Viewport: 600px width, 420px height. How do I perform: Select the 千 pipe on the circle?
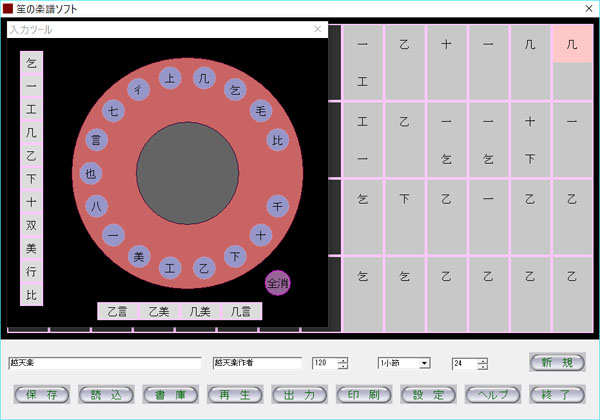pos(278,206)
